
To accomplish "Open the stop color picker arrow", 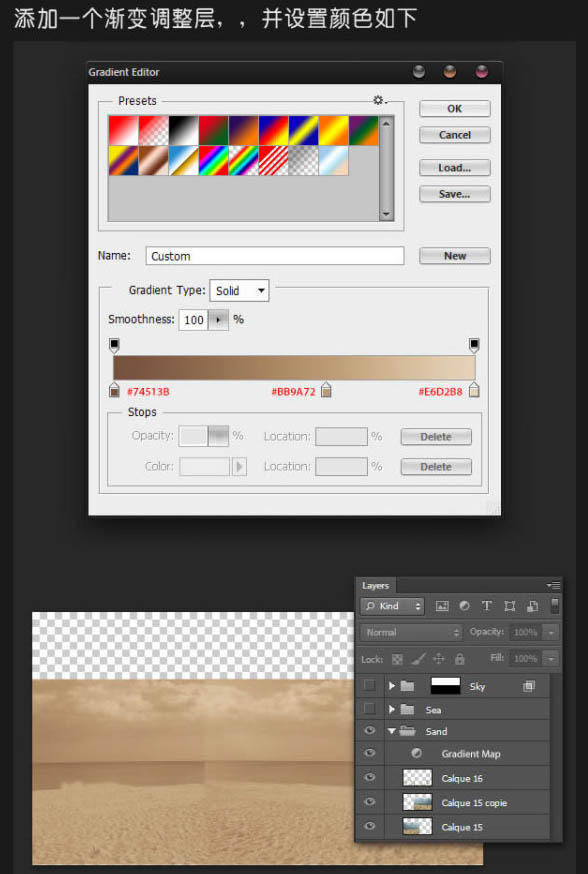I will pos(239,466).
